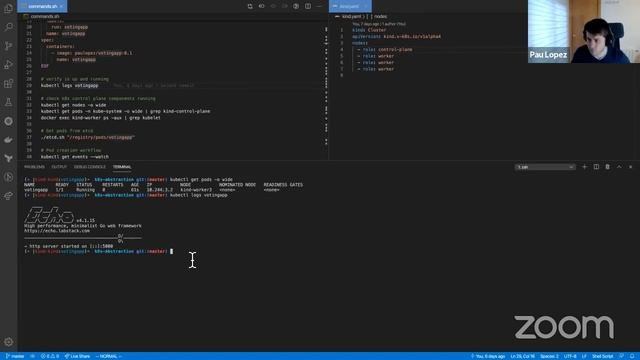Click the Pau Lopez webcam thumbnail
640x360 pixels.
pyautogui.click(x=584, y=31)
